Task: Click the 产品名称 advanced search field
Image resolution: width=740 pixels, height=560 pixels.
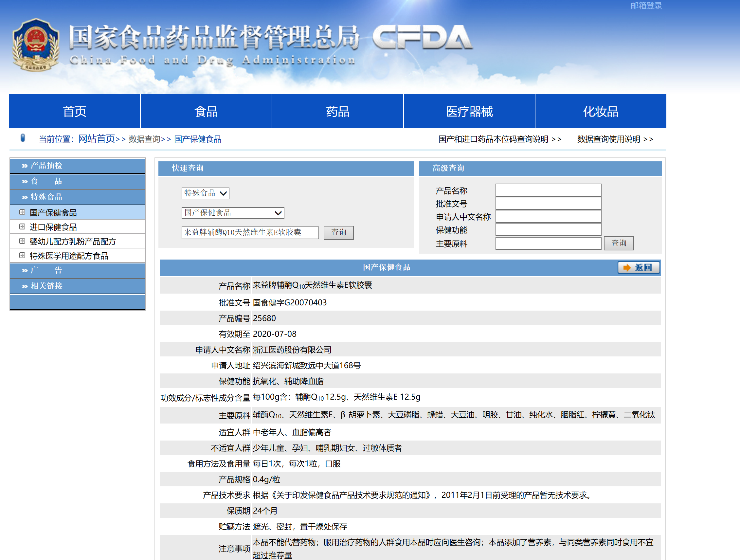Action: pos(548,190)
